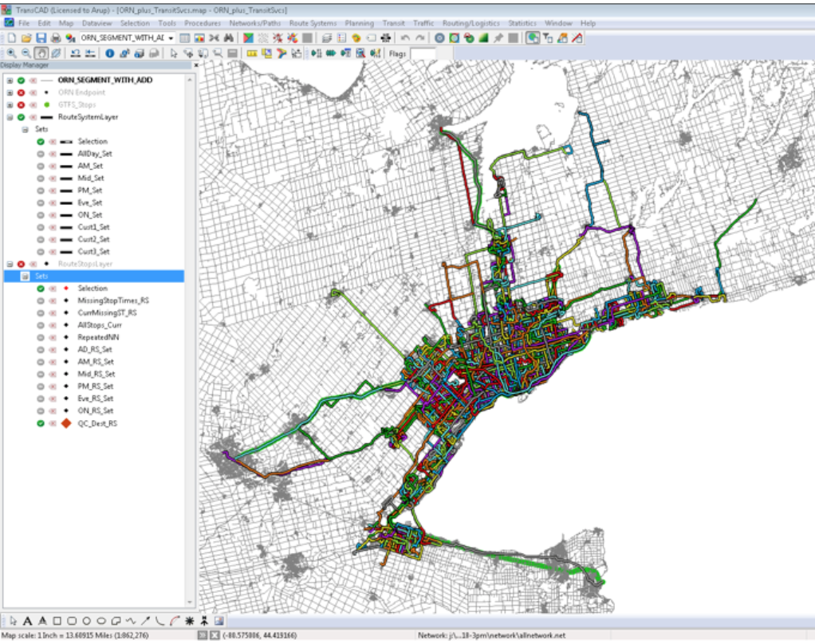Viewport: 815px width, 644px height.
Task: Pick the ellipse drawing tool
Action: pos(100,621)
